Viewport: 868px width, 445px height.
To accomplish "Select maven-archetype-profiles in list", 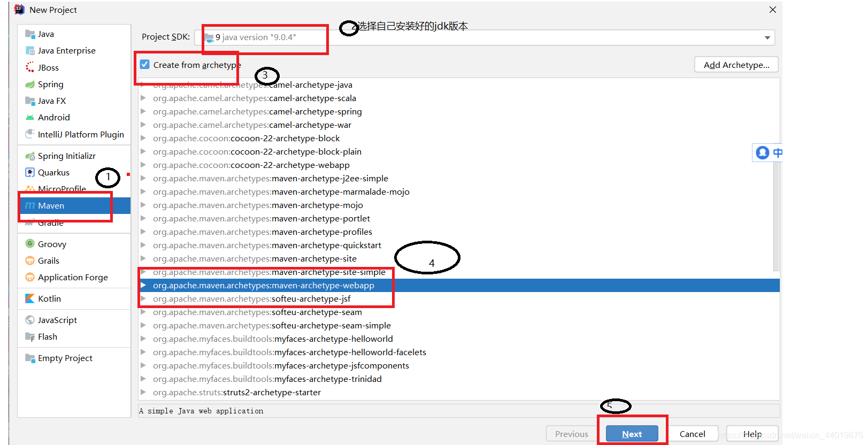I will [459, 232].
